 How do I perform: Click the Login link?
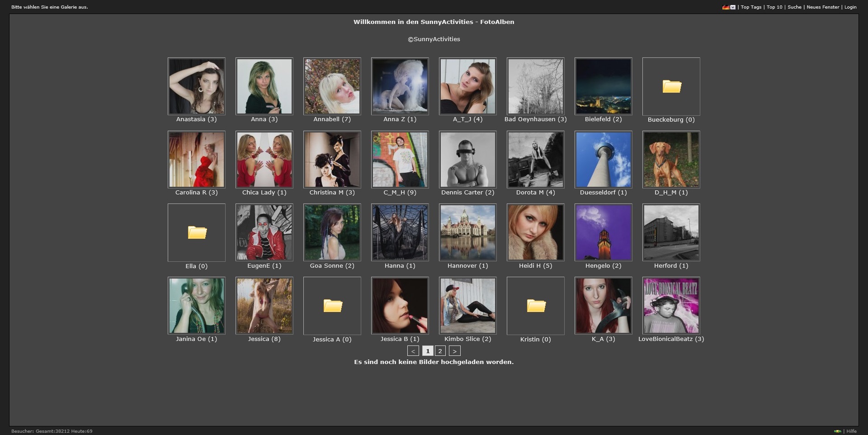(850, 7)
